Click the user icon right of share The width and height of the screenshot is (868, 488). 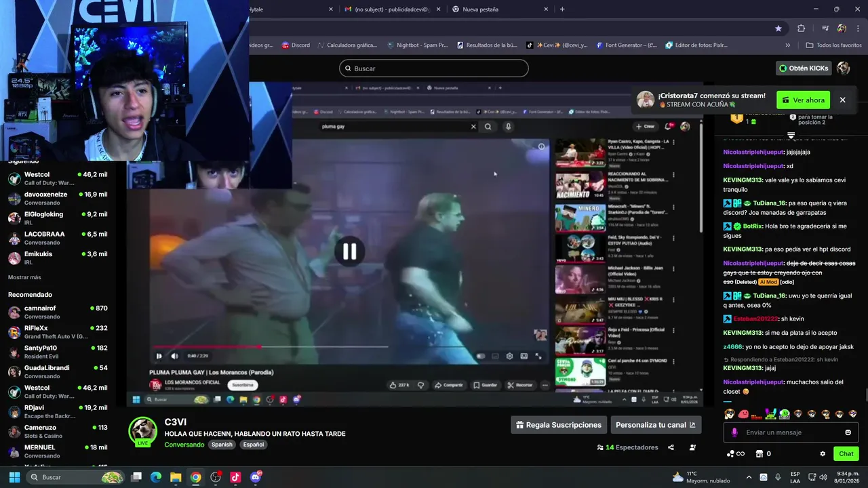(x=692, y=447)
